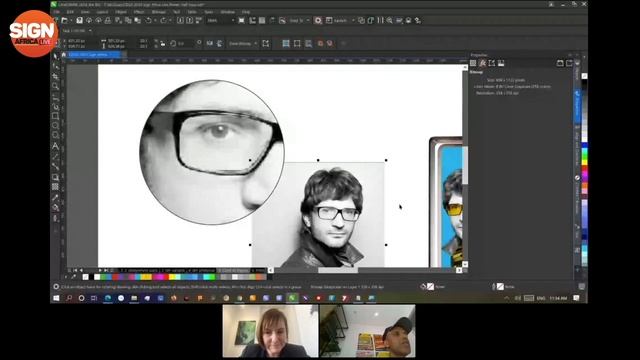Open Options via the gear toolbar icon

tap(318, 20)
